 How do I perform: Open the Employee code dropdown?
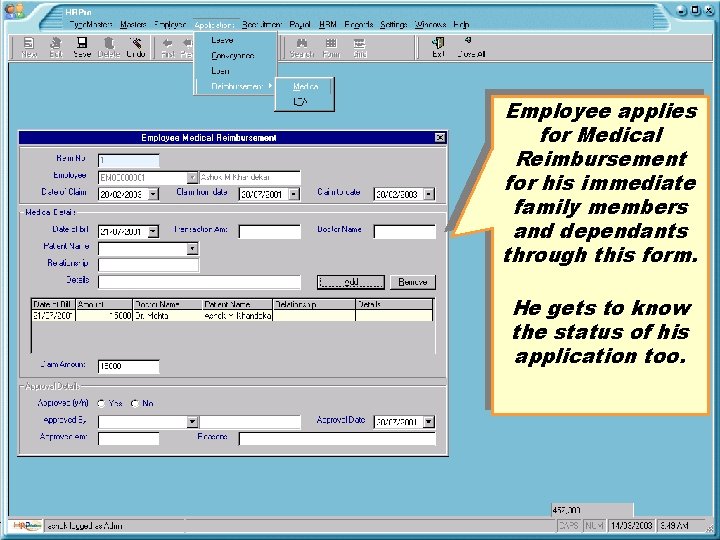pyautogui.click(x=192, y=177)
